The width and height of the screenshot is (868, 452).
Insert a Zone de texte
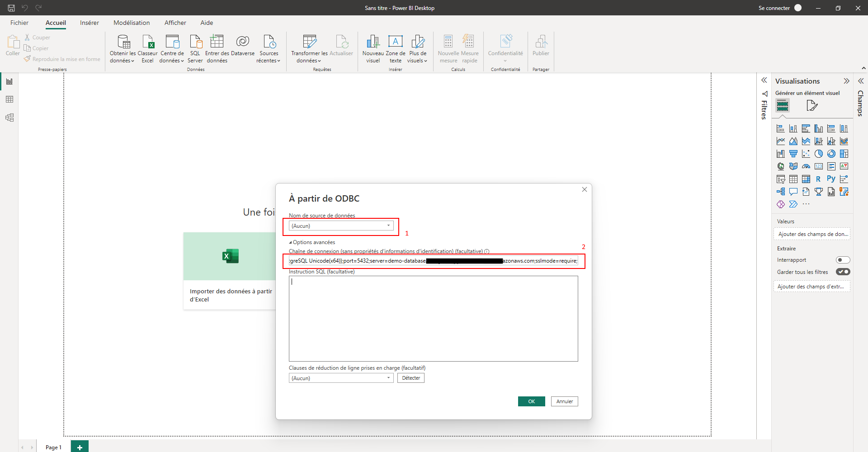tap(396, 49)
